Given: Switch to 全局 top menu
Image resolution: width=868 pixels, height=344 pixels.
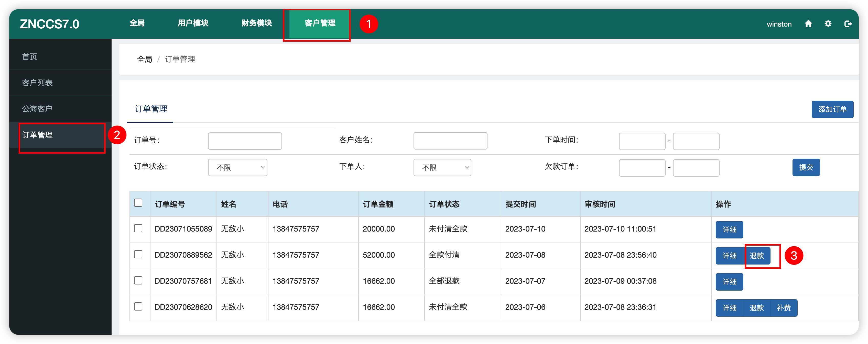Looking at the screenshot, I should coord(137,23).
